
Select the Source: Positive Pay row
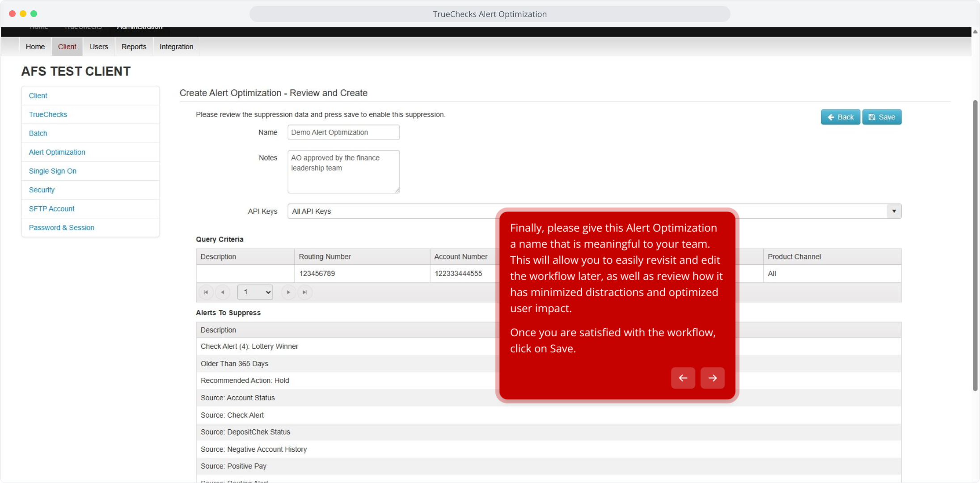[549, 466]
